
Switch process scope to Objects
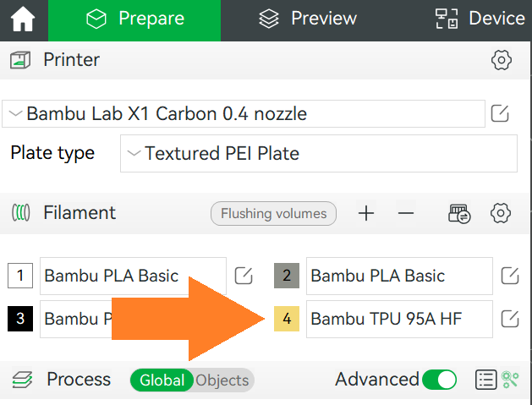point(222,380)
